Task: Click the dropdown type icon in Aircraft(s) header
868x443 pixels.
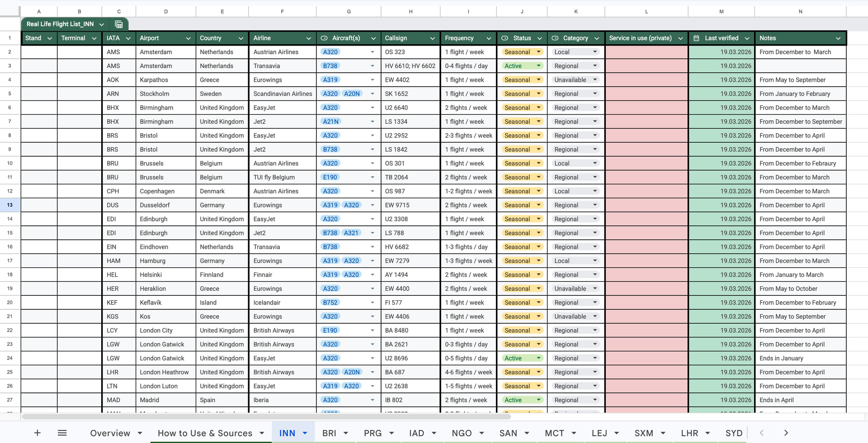Action: (324, 38)
